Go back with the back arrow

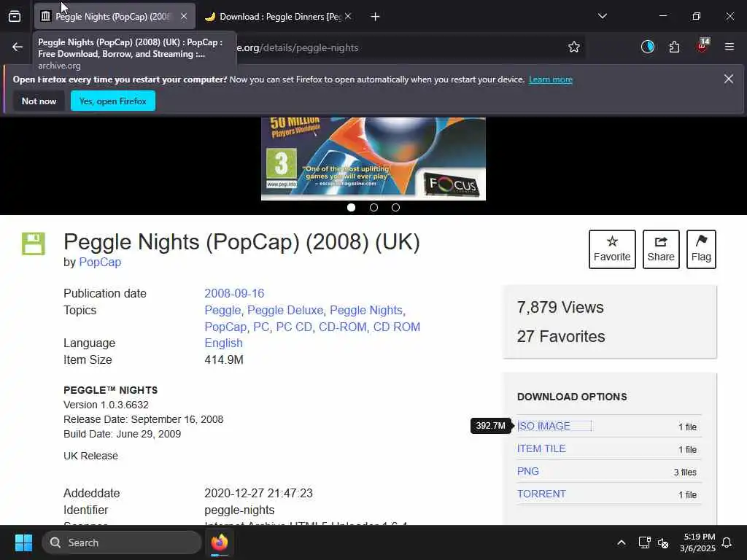click(x=18, y=47)
